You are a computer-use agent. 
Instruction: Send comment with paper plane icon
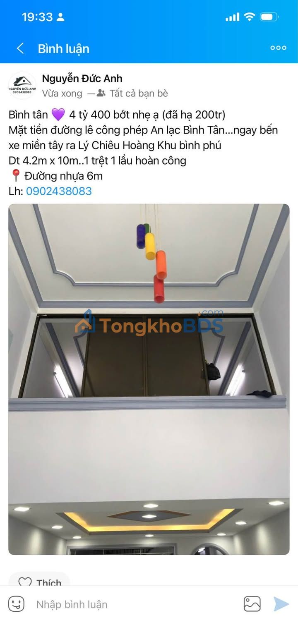(281, 604)
